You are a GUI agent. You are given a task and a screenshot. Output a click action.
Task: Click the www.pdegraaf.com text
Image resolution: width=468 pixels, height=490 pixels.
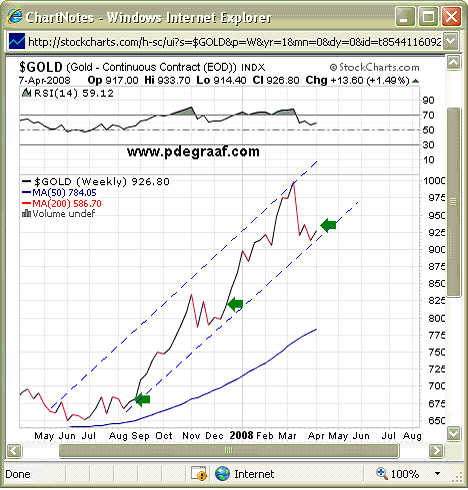(x=193, y=152)
